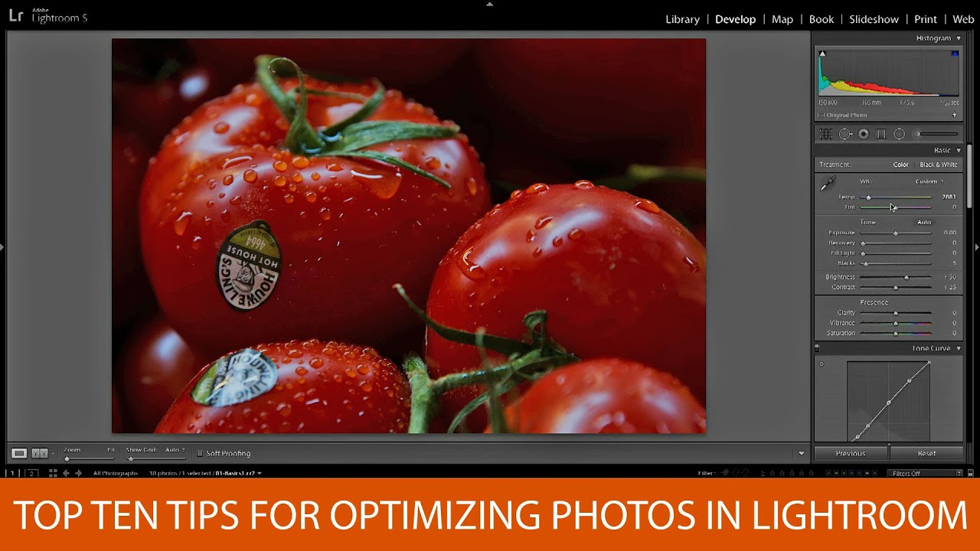Screen dimensions: 980x551
Task: Click the Temp value field 2881
Action: 949,197
